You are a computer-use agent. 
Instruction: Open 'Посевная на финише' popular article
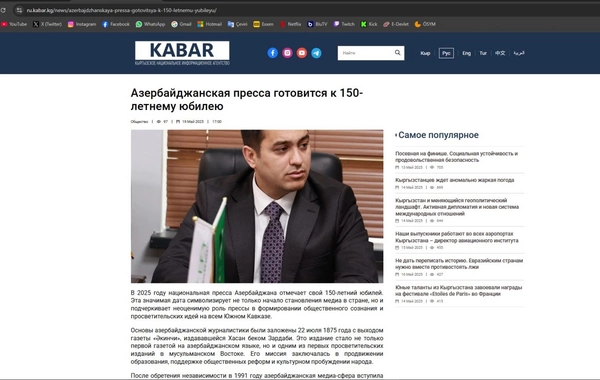click(456, 157)
